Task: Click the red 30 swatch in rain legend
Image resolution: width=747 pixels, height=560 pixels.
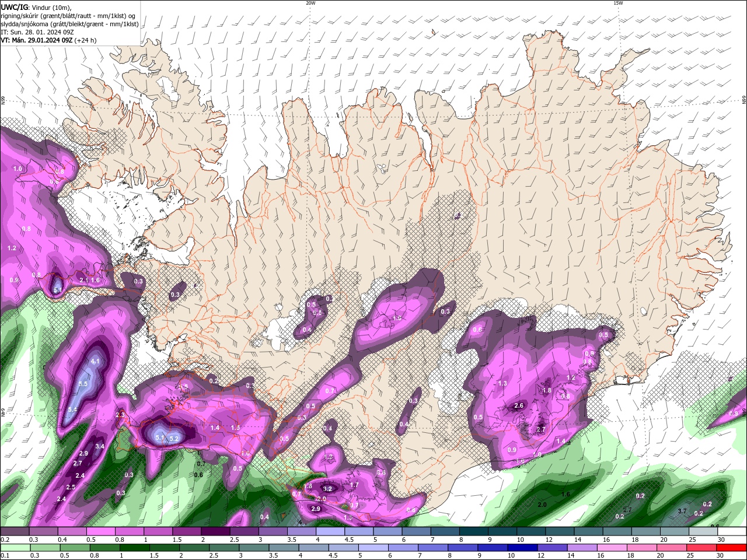Action: tap(730, 548)
